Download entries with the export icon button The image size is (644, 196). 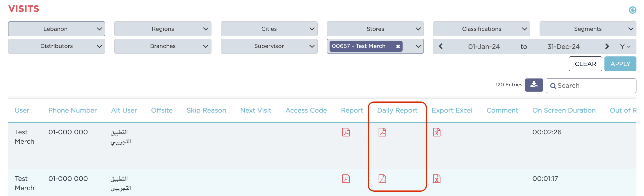(x=534, y=85)
